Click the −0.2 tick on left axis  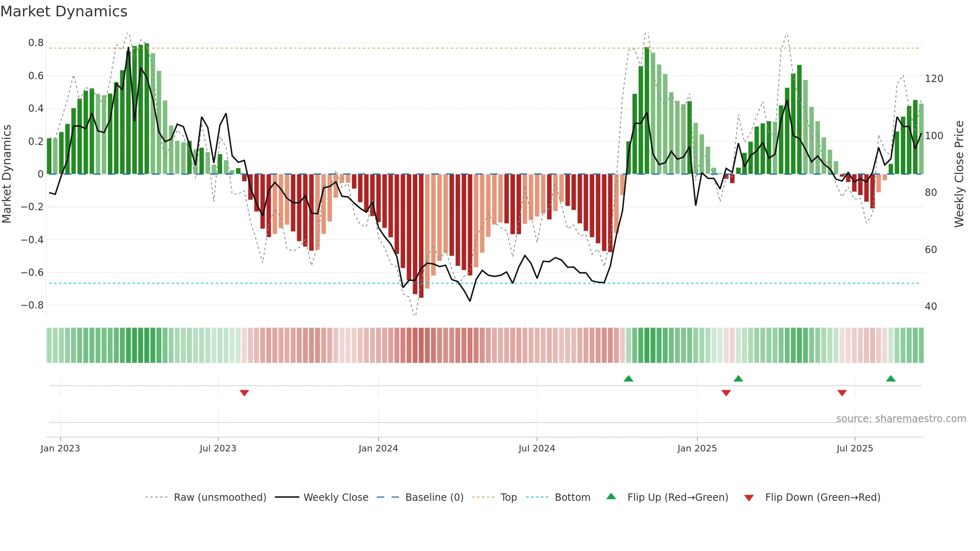coord(32,207)
